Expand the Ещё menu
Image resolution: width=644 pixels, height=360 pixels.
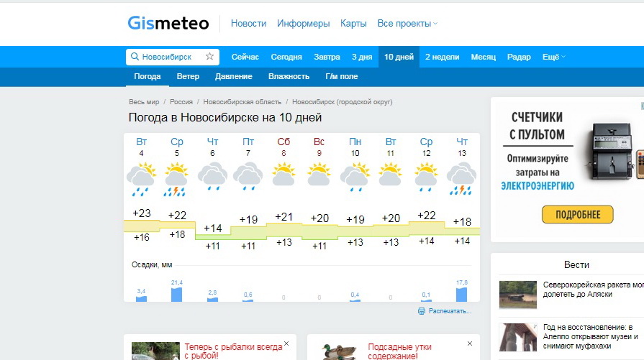click(x=553, y=57)
